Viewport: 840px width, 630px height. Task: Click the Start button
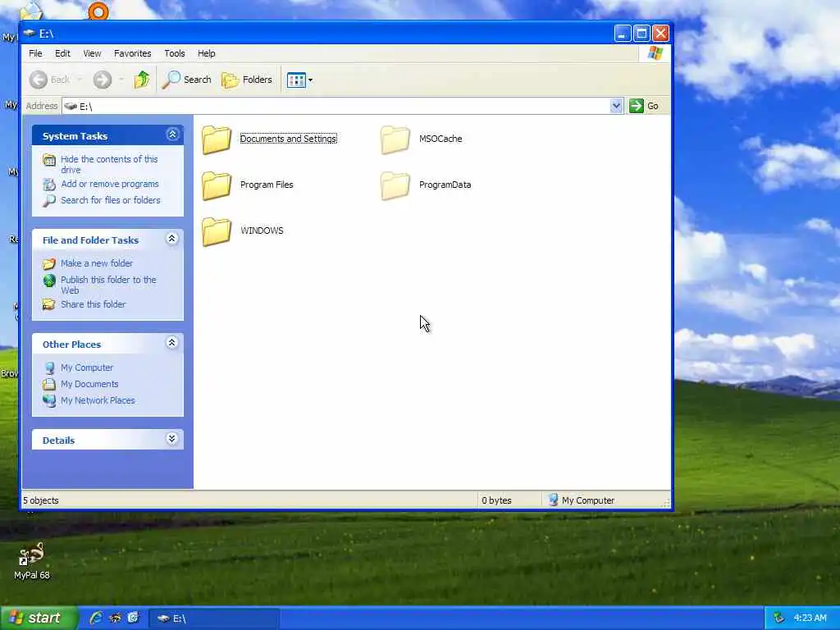39,619
